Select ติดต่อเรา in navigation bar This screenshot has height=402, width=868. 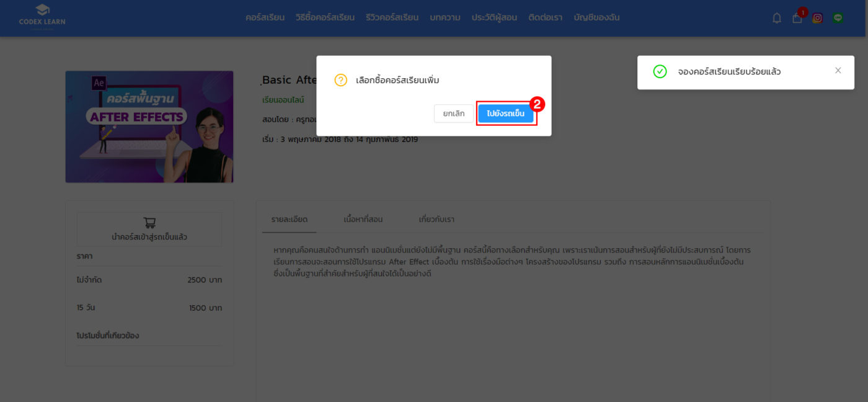click(545, 17)
